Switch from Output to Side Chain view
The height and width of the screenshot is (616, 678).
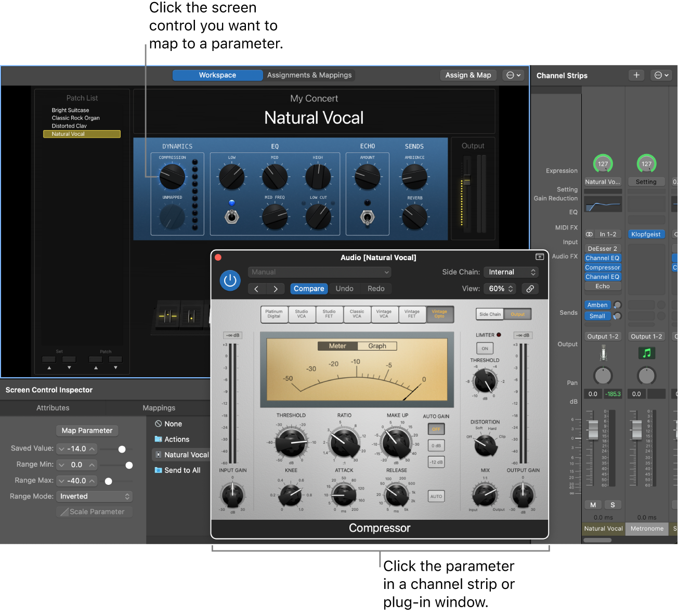pos(489,314)
